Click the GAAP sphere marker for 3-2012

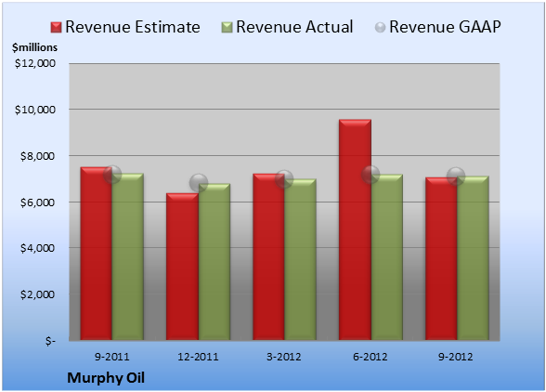pos(284,179)
